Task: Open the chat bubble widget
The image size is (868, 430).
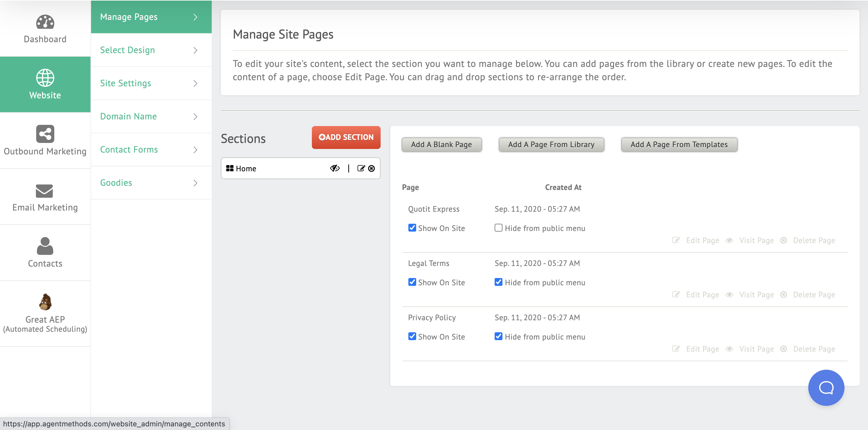Action: tap(826, 387)
